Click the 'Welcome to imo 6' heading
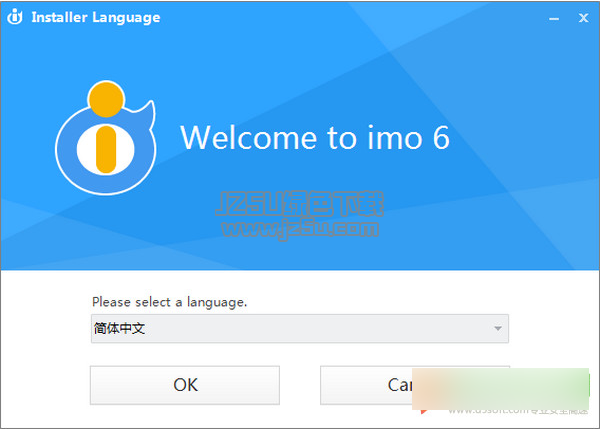The width and height of the screenshot is (600, 429). [315, 137]
